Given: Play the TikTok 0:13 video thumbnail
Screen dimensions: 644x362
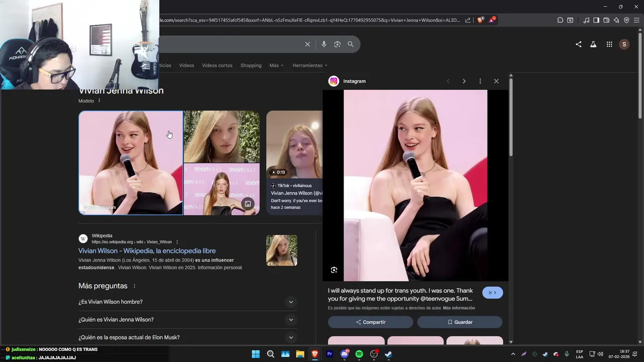Looking at the screenshot, I should [294, 145].
